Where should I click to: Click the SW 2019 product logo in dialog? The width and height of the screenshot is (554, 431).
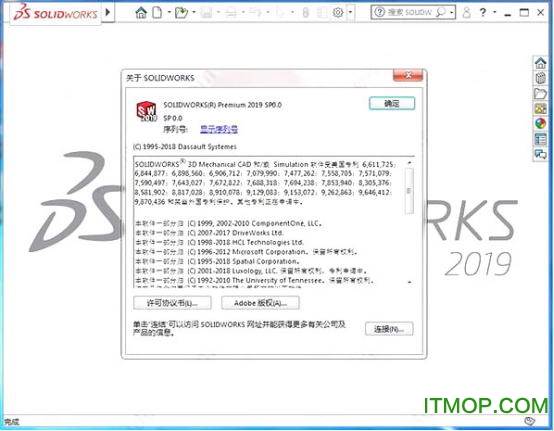pos(146,111)
